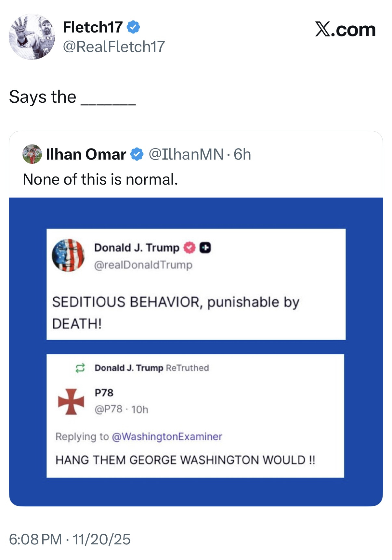Open the @WashingtonExaminer mention link
This screenshot has height=560, width=392.
[x=167, y=436]
